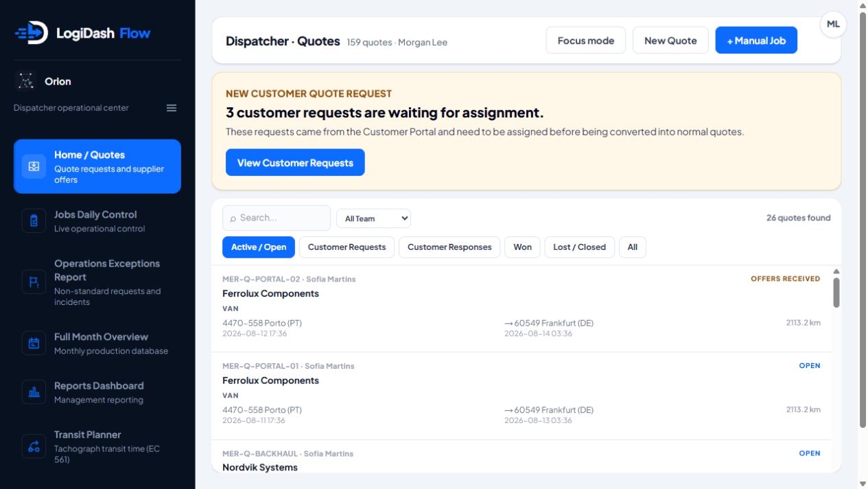Open the ML user avatar menu
Image resolution: width=868 pixels, height=489 pixels.
click(x=833, y=24)
